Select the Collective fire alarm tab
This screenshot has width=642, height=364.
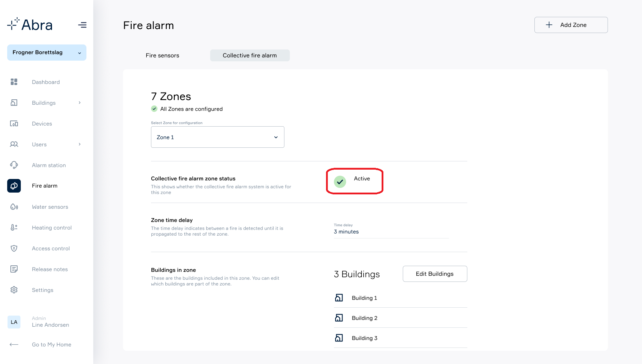[x=250, y=56]
